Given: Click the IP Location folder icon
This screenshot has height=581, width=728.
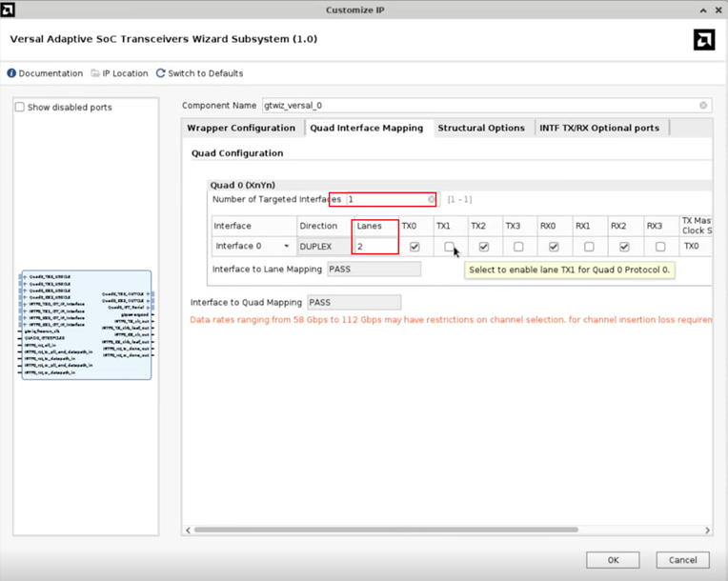Looking at the screenshot, I should 95,73.
